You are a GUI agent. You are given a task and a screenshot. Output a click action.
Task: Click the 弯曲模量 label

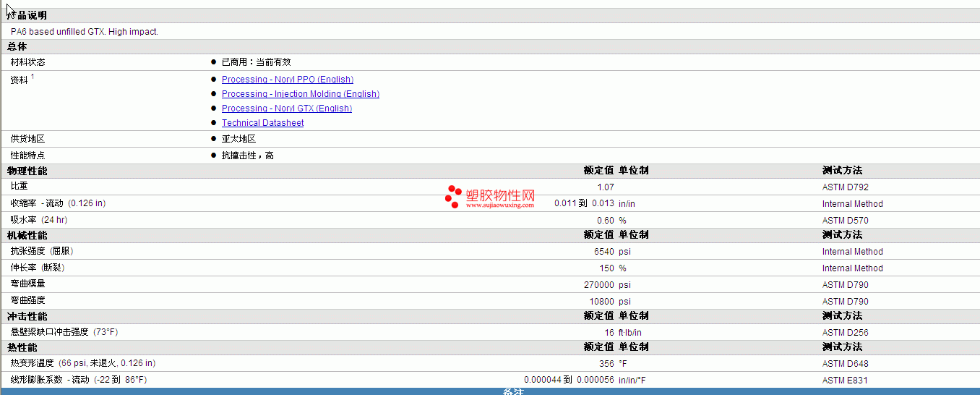(x=28, y=284)
